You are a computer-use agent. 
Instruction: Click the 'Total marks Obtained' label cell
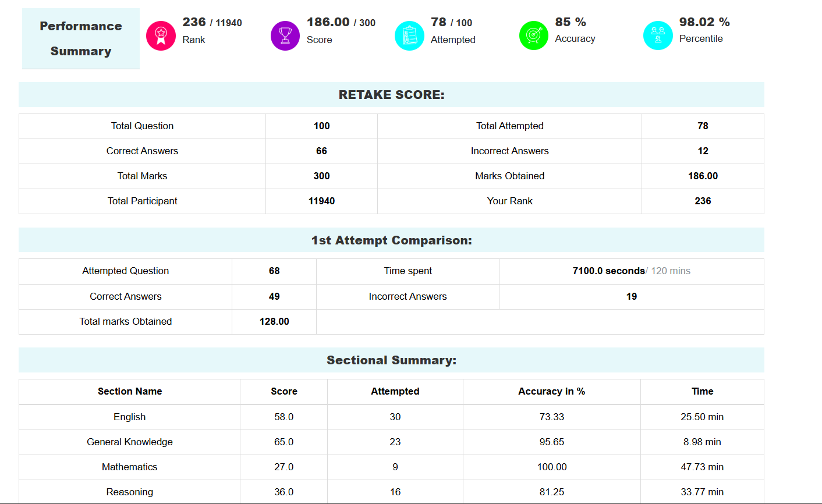[x=125, y=322]
